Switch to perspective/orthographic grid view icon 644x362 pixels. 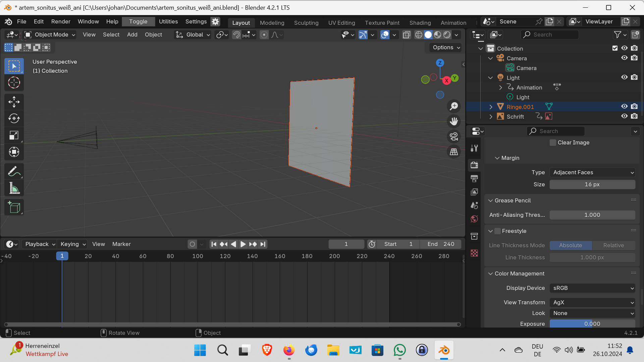[454, 152]
